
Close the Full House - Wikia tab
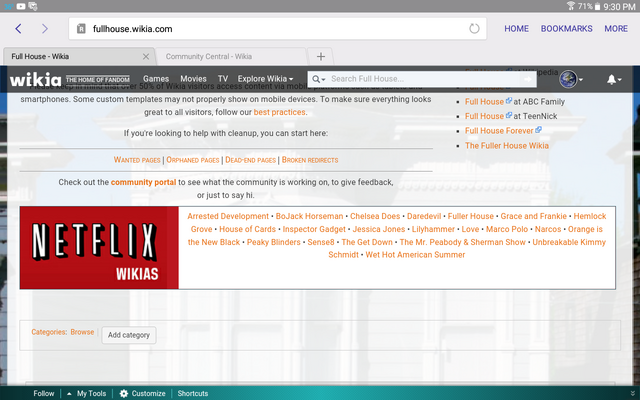[x=146, y=57]
